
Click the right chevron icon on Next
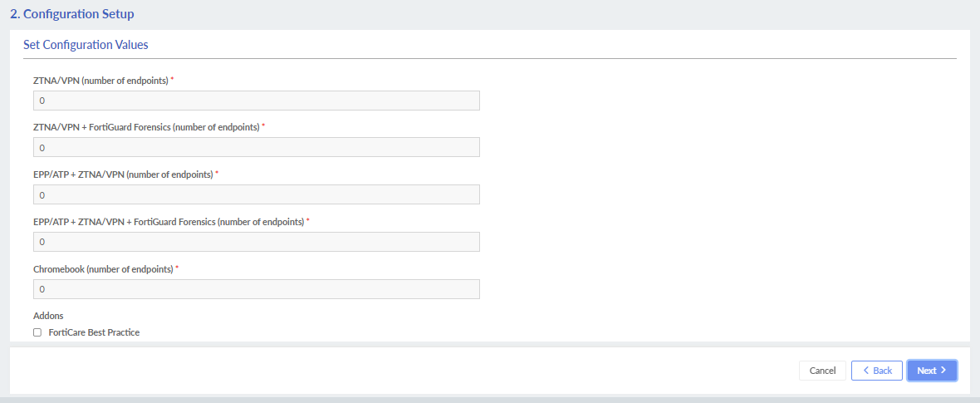pyautogui.click(x=943, y=371)
